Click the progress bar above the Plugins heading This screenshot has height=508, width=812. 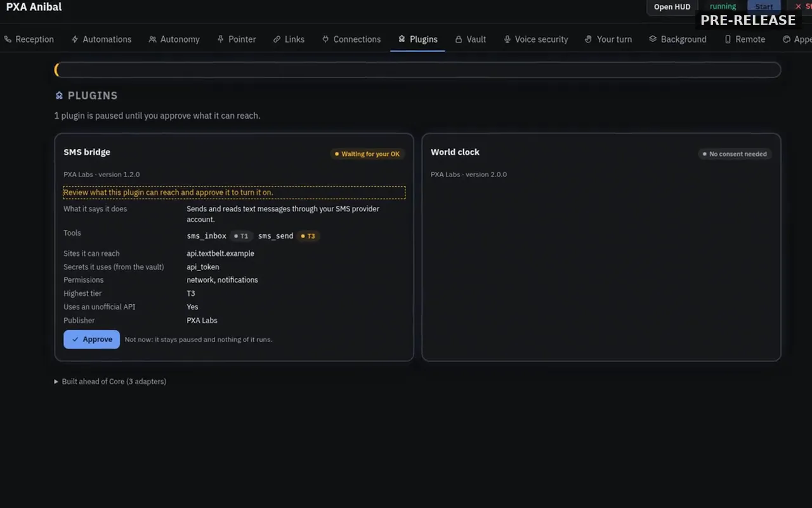[x=417, y=70]
